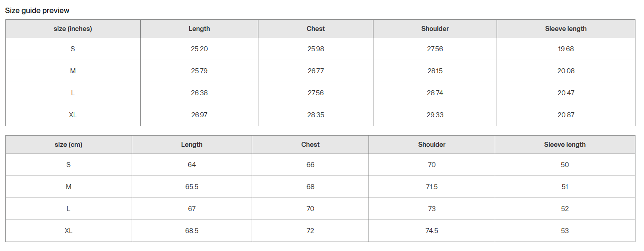Select the 26.77 chest value
Viewport: 644px width, 251px height.
pos(315,71)
